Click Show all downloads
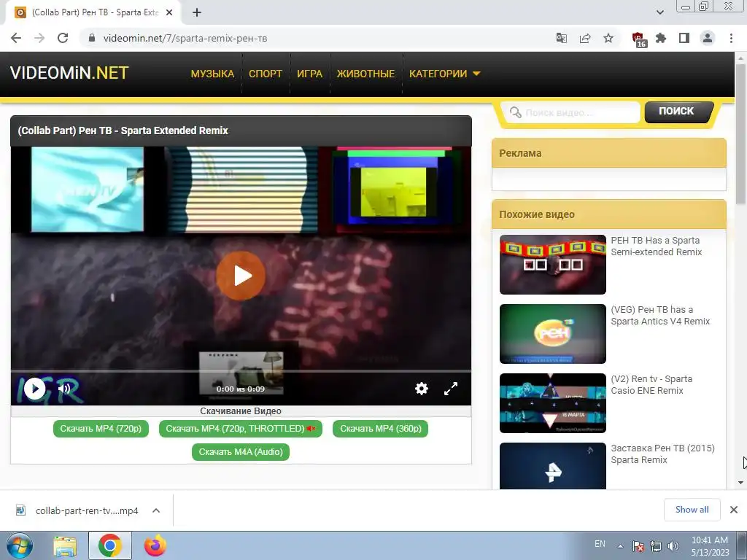 tap(692, 510)
